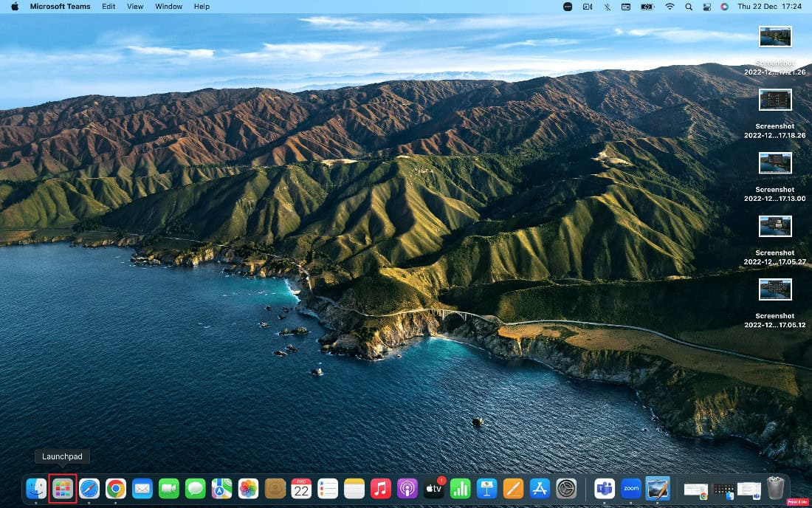Open Calendar showing 22 in the Dock
812x508 pixels.
(301, 488)
